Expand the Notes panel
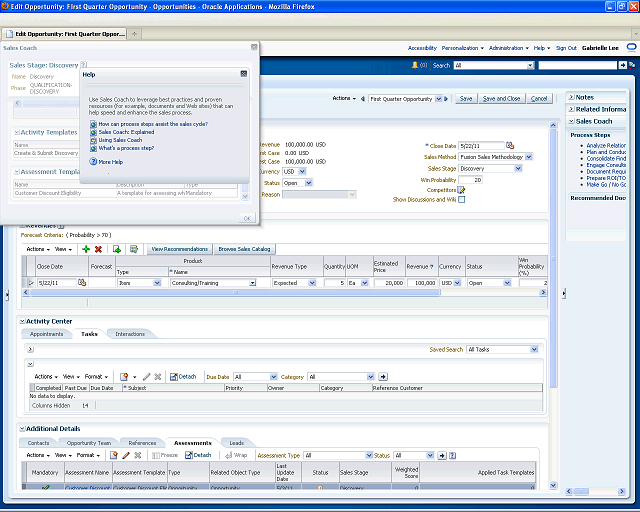 click(572, 97)
